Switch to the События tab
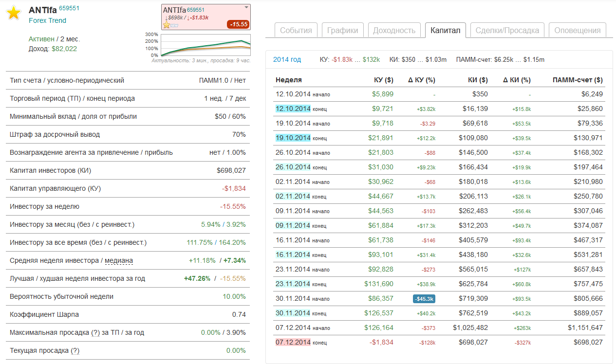This screenshot has height=364, width=616. point(296,30)
